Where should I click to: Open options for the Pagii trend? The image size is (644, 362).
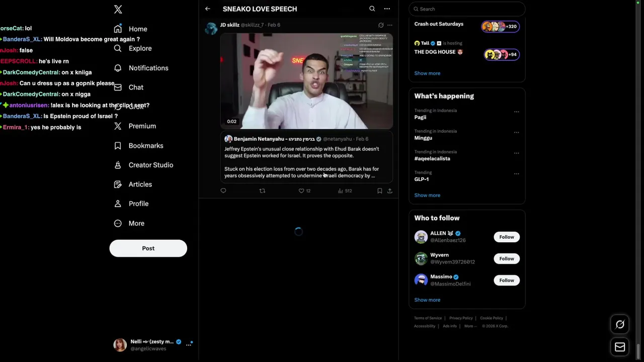[516, 112]
